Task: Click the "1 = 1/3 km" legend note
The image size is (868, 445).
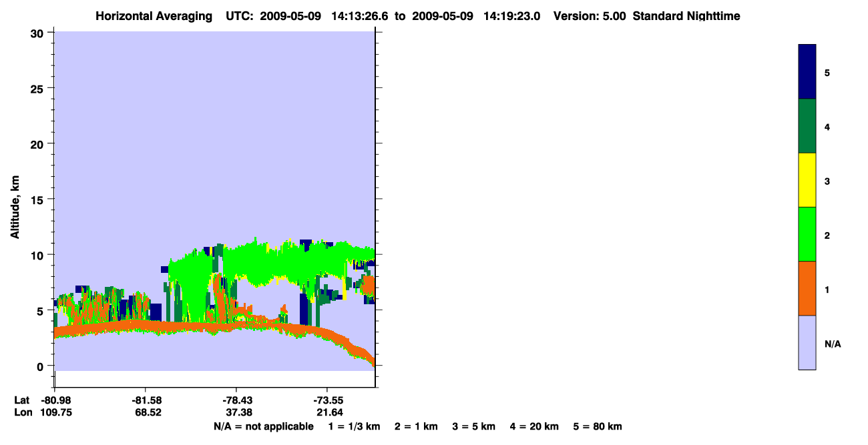Action: pyautogui.click(x=354, y=426)
